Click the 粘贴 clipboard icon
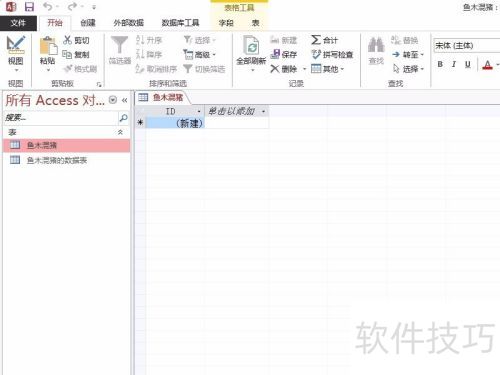The height and width of the screenshot is (375, 500). click(48, 45)
